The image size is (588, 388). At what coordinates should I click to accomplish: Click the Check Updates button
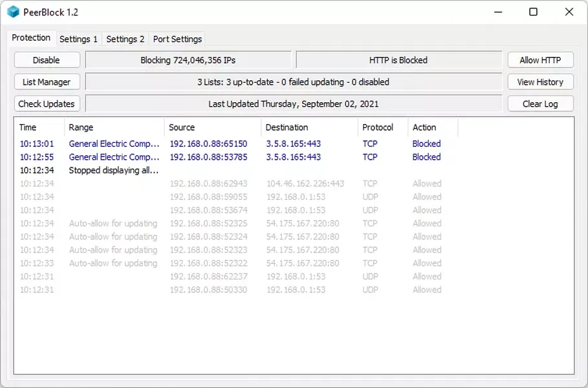pos(47,103)
